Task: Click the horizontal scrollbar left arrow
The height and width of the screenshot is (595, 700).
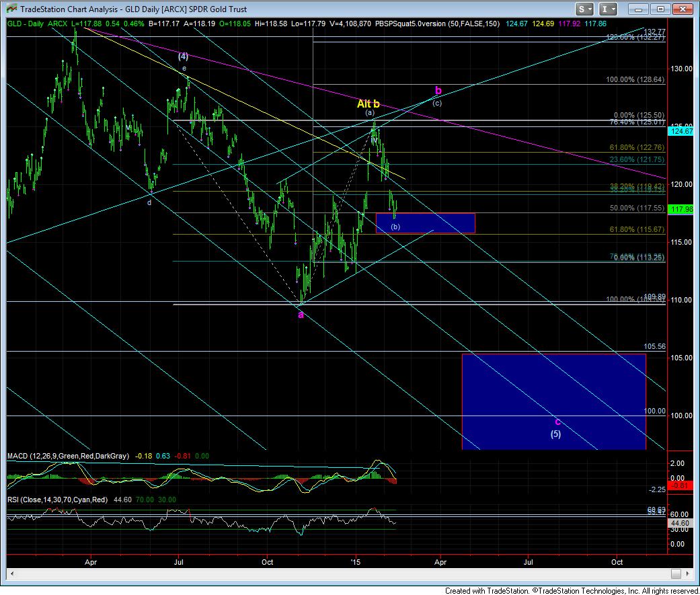Action: pos(12,573)
